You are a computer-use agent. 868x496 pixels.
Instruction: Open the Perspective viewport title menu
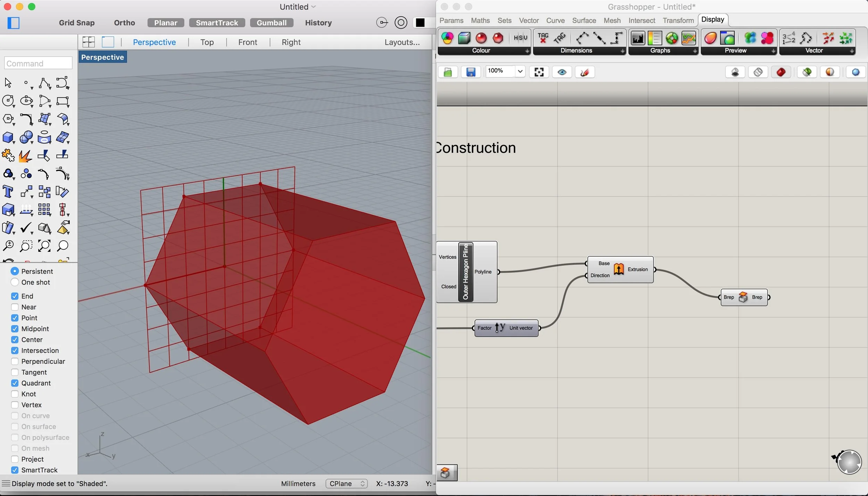103,57
